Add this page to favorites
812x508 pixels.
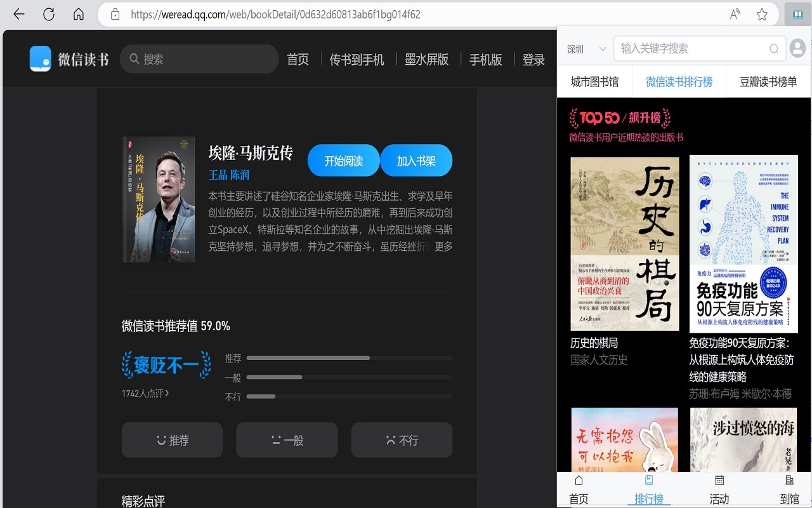click(762, 14)
